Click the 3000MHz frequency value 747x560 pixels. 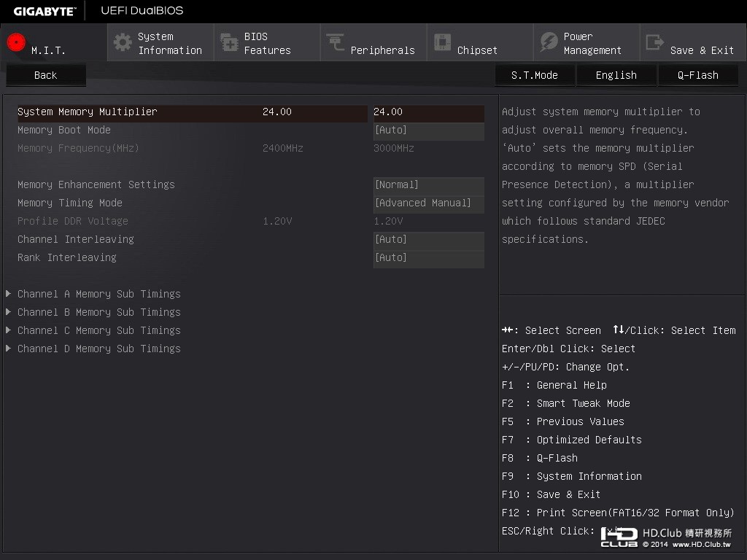point(393,148)
